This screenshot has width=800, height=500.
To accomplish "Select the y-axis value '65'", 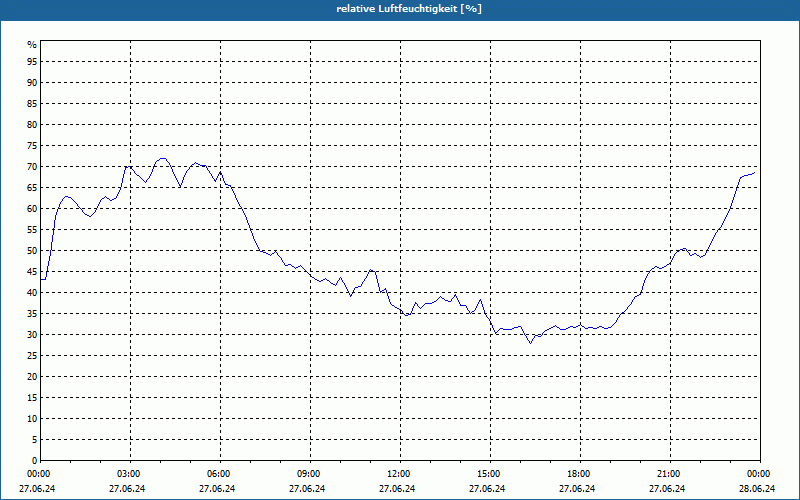I will 32,188.
